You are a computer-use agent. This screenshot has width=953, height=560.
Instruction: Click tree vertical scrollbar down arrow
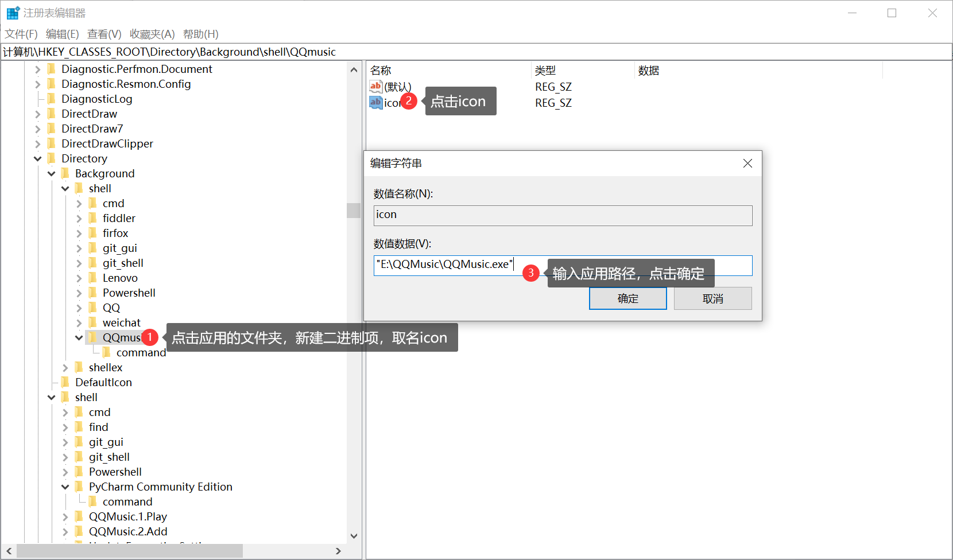click(x=354, y=536)
